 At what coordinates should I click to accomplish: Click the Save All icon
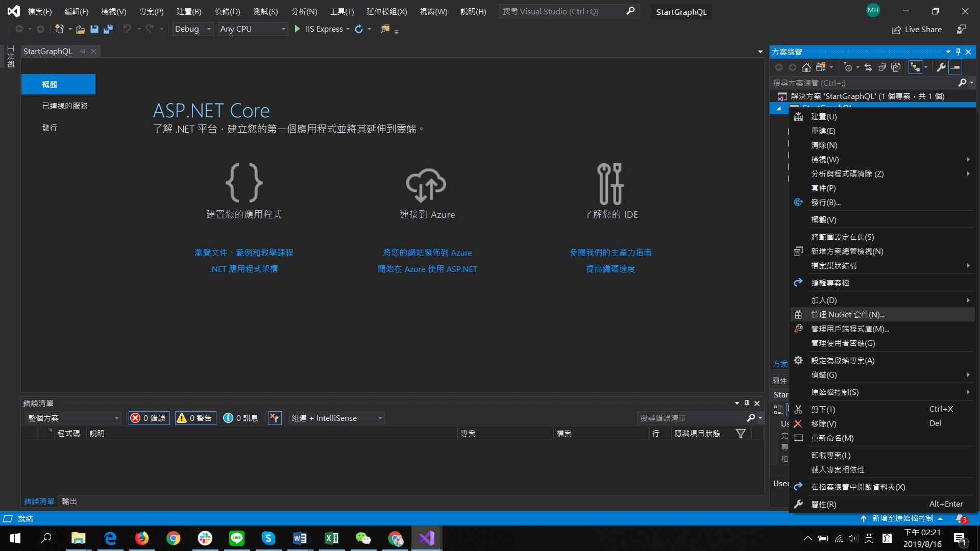tap(108, 29)
